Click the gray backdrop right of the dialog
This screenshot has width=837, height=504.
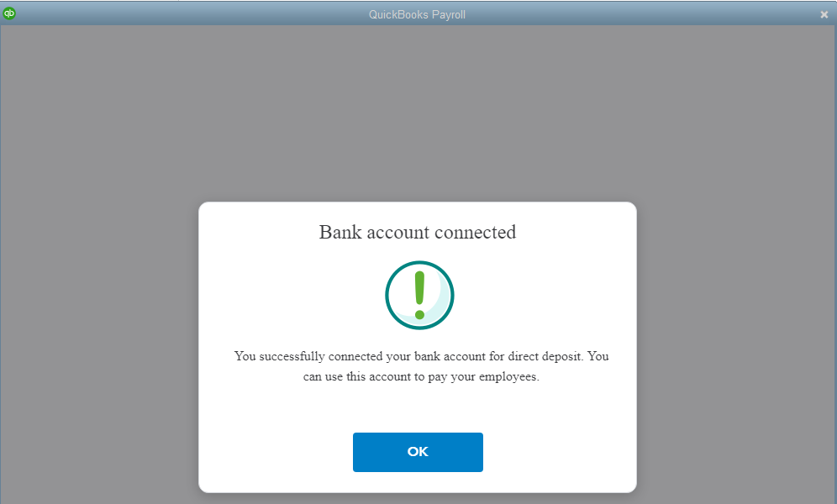click(x=736, y=347)
